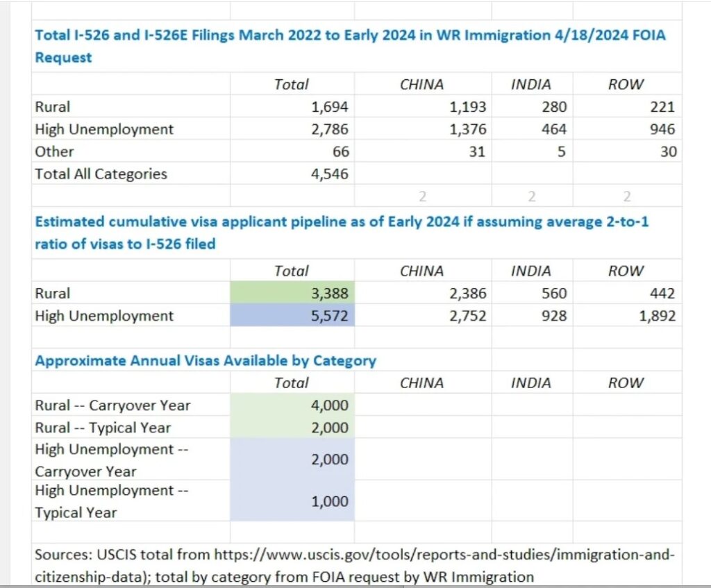Select the multiplier 2 under CHINA column
This screenshot has width=711, height=588.
coord(422,196)
